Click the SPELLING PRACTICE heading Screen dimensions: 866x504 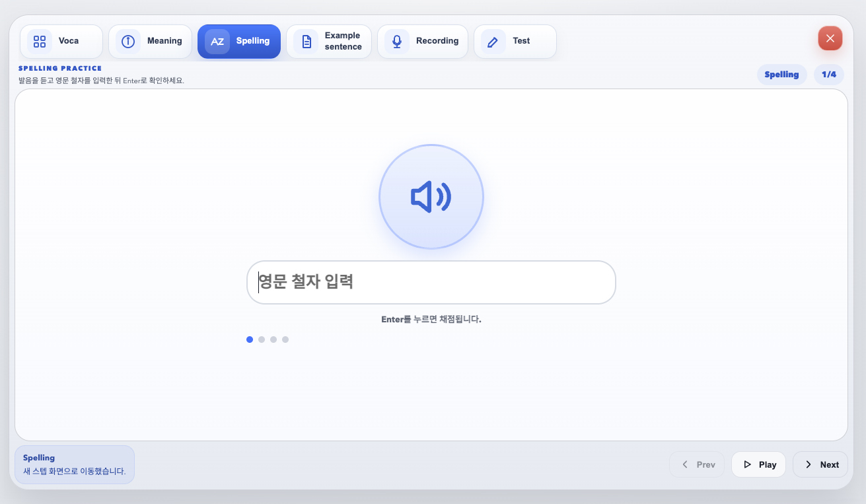60,68
